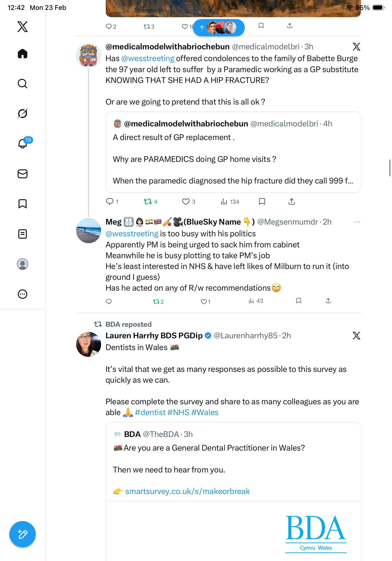Image resolution: width=392 pixels, height=561 pixels.
Task: Open Lauren Harrhy's profile picture
Action: pos(88,344)
